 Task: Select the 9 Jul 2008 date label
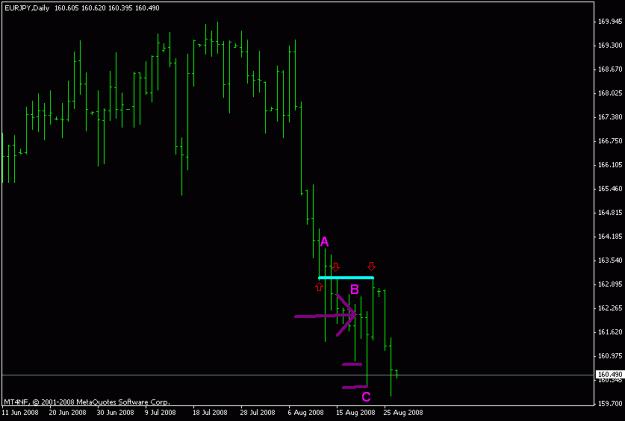point(160,412)
